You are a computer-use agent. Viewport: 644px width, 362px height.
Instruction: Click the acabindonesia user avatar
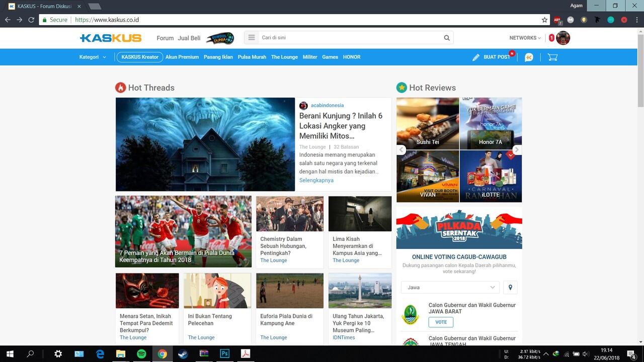(x=303, y=106)
